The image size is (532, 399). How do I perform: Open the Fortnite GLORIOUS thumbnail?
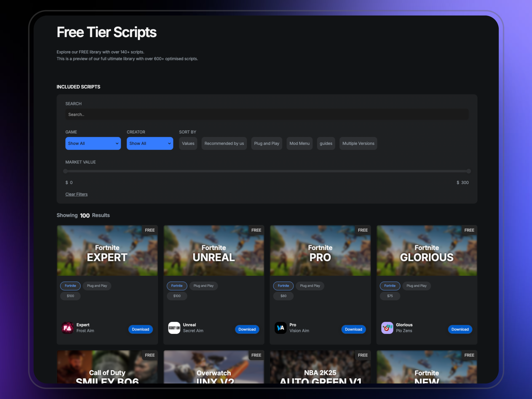coord(427,250)
